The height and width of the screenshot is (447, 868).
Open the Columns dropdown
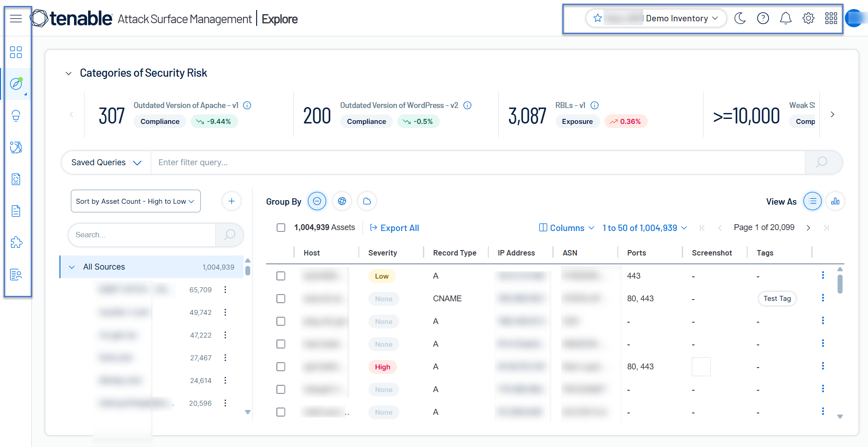[566, 228]
